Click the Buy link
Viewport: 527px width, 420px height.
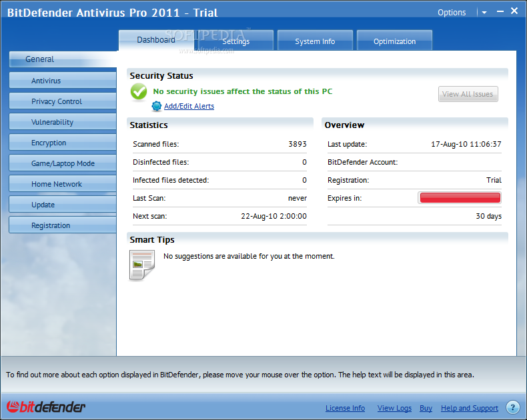click(426, 408)
